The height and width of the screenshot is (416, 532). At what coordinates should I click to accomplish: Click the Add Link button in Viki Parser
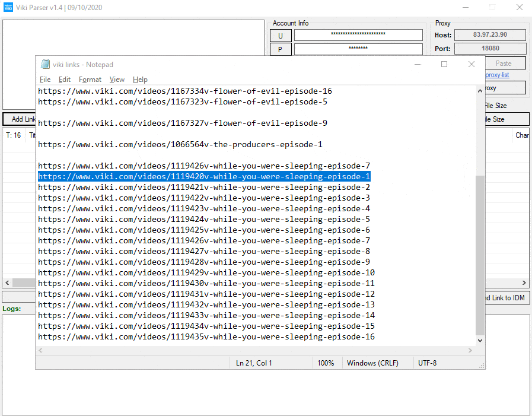click(20, 119)
